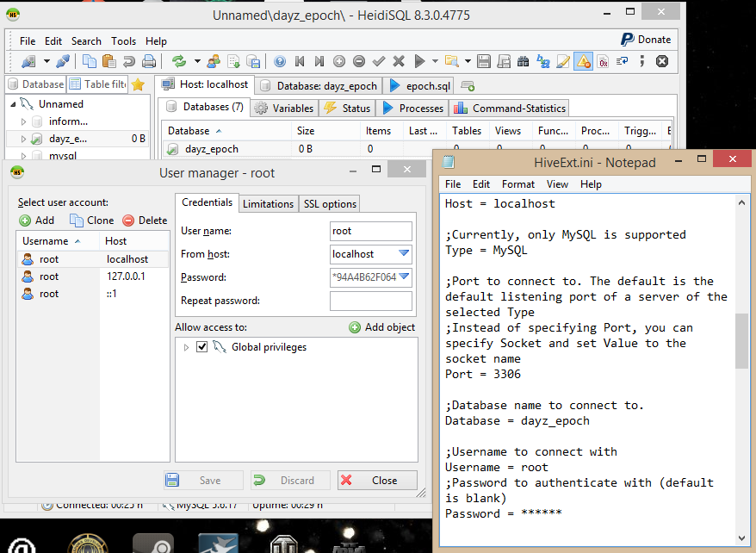Open the Command-Statistics tab
The width and height of the screenshot is (756, 553).
510,109
